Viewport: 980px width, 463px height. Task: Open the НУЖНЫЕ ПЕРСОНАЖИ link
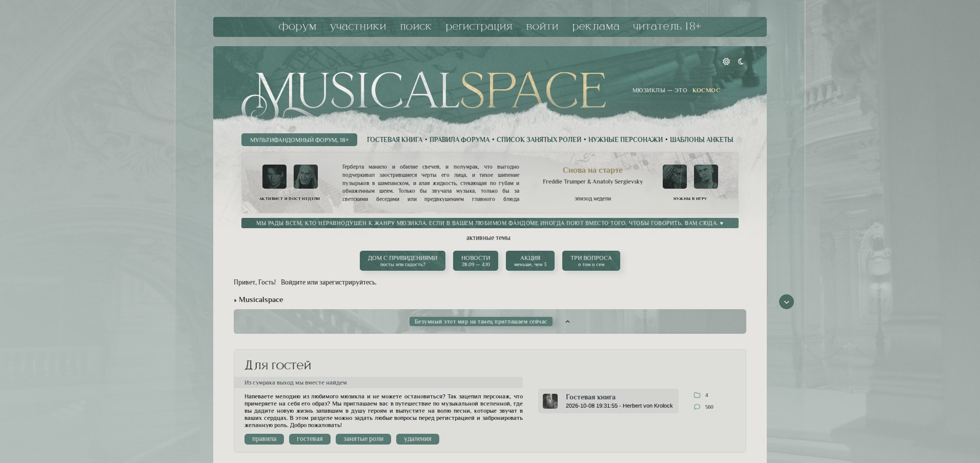click(x=625, y=139)
